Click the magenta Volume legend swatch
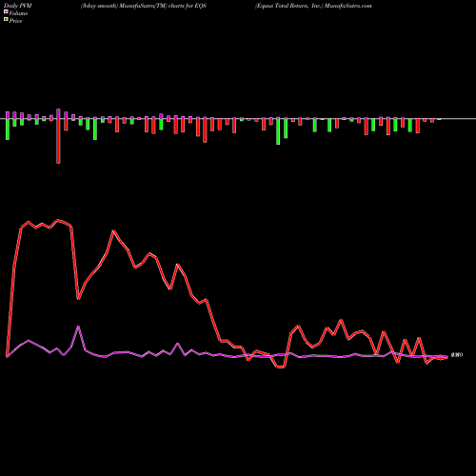Image resolution: width=476 pixels, height=476 pixels. (6, 11)
